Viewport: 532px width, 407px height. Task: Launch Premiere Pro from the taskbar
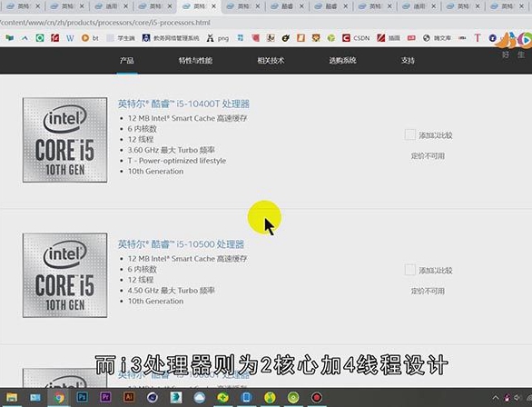point(105,397)
